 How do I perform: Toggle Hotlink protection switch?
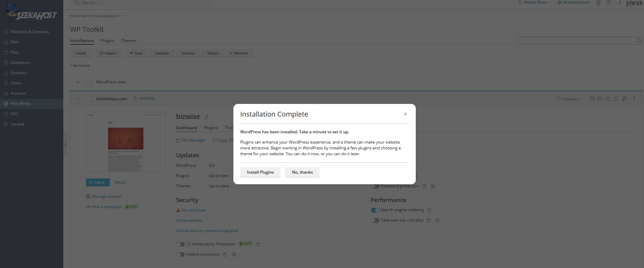tap(180, 255)
